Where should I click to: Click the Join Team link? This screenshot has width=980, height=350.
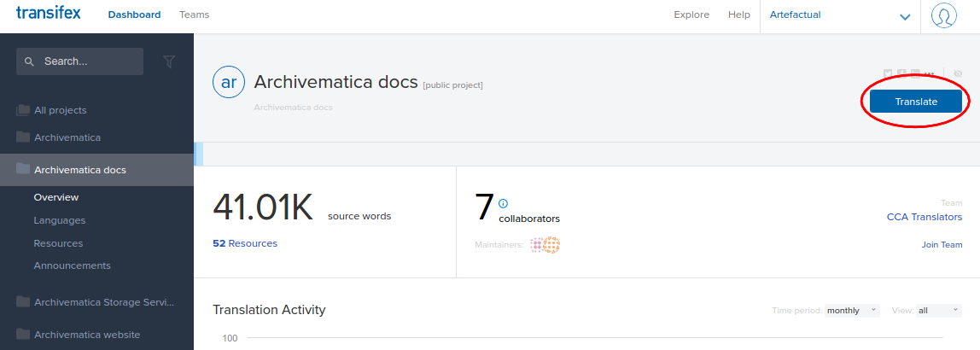pyautogui.click(x=942, y=245)
